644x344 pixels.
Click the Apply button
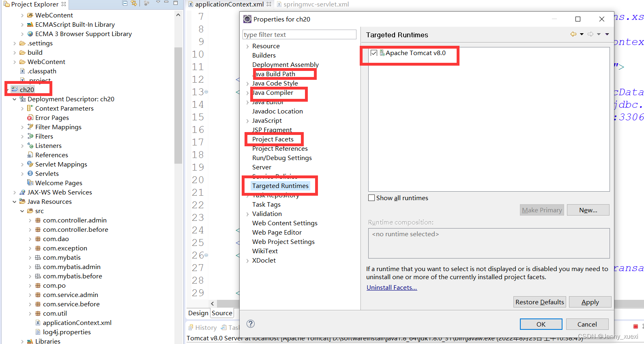[590, 302]
